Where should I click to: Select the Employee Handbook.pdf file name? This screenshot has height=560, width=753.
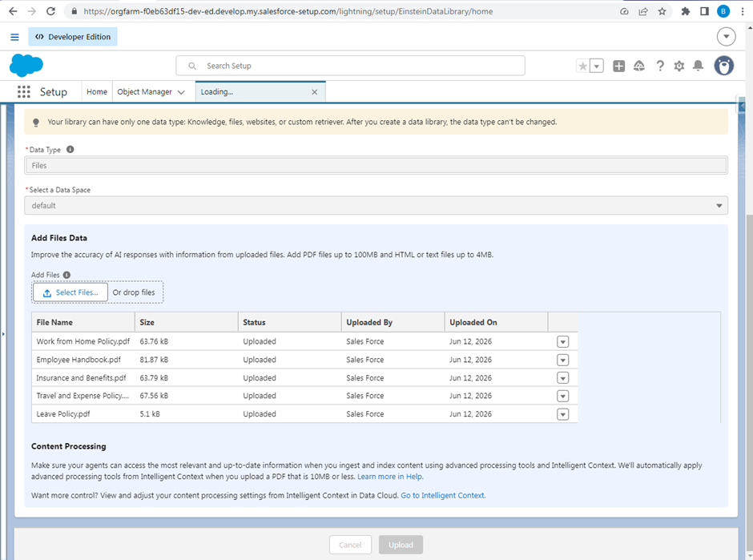click(x=79, y=360)
